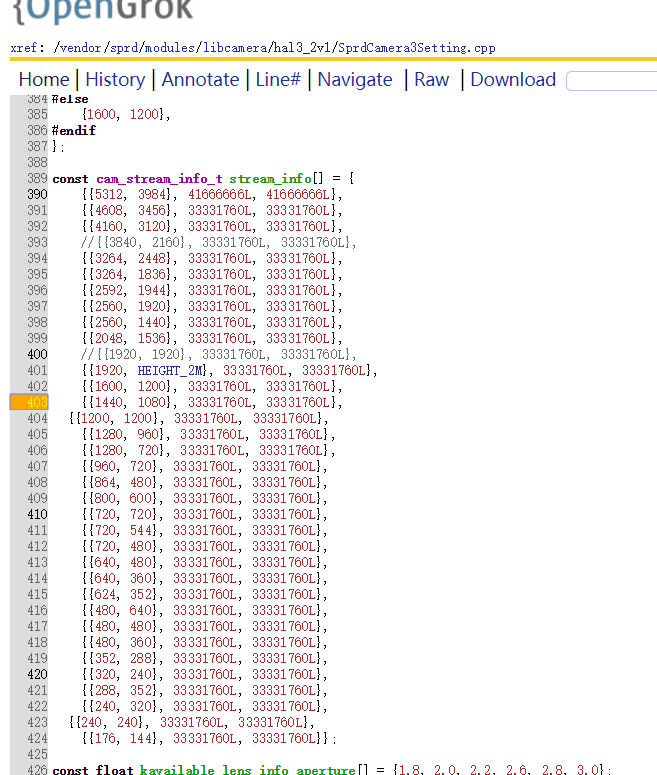Click the value 1600 on line 385

101,114
